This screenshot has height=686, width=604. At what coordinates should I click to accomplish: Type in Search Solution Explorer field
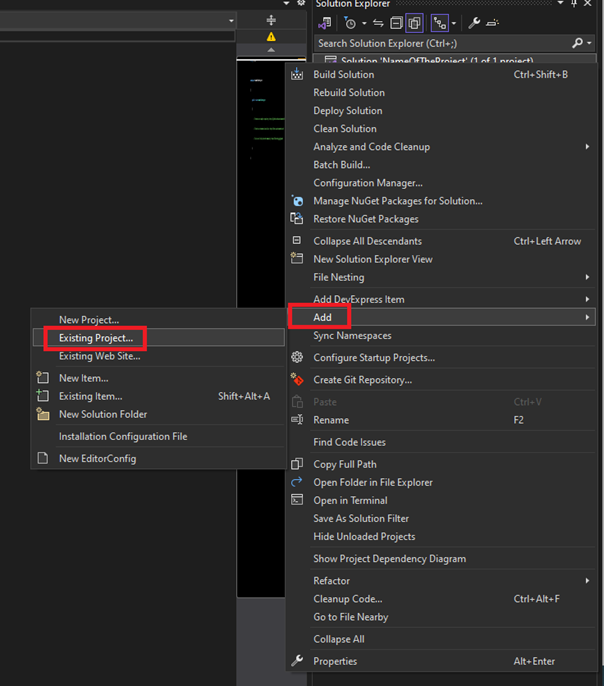440,44
